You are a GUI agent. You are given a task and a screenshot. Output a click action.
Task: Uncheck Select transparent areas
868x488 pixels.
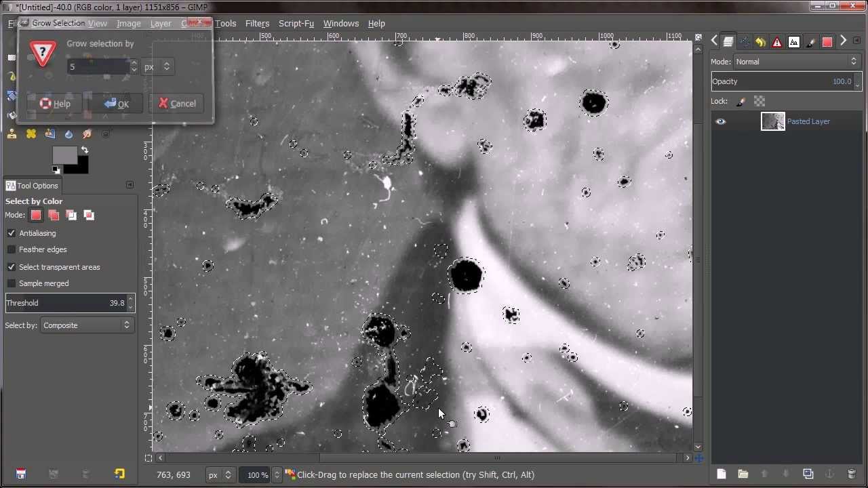(12, 267)
